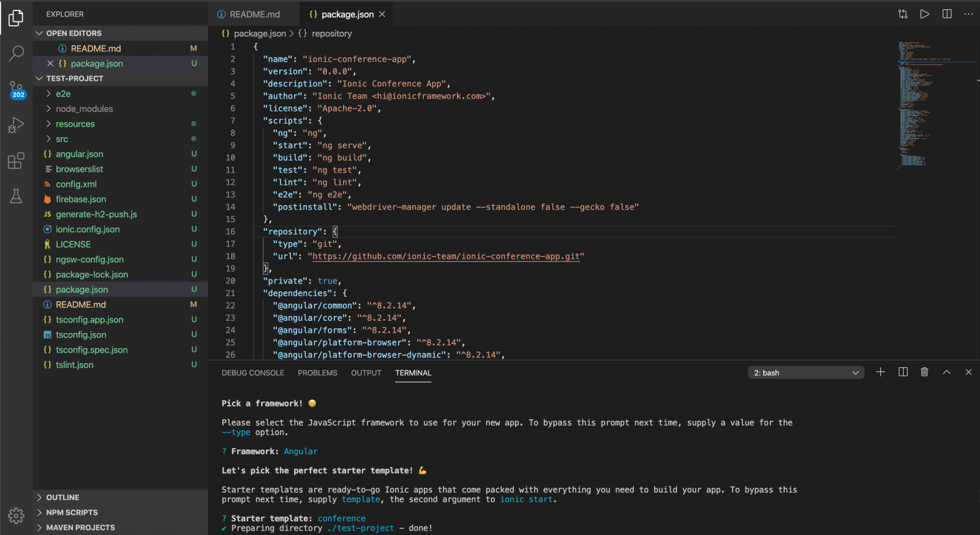The image size is (980, 535).
Task: Open the Search view in activity bar
Action: coord(16,54)
